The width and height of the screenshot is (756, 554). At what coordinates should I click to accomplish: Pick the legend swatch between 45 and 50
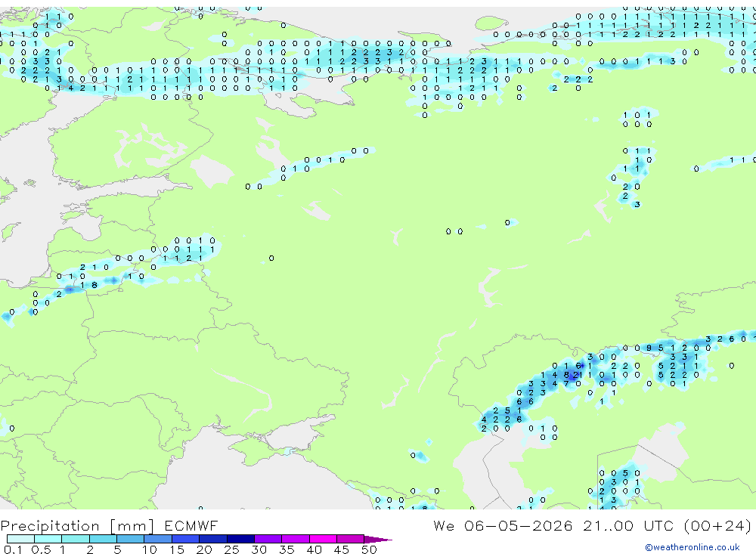[x=350, y=539]
